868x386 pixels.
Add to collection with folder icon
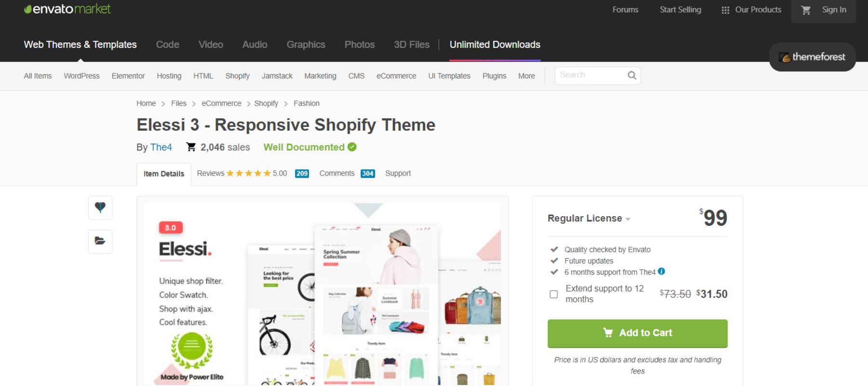coord(100,241)
